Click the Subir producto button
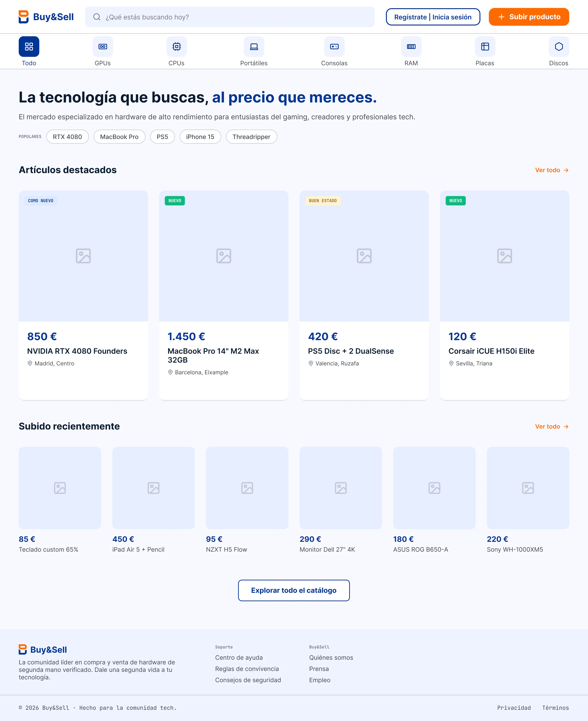 coord(529,17)
